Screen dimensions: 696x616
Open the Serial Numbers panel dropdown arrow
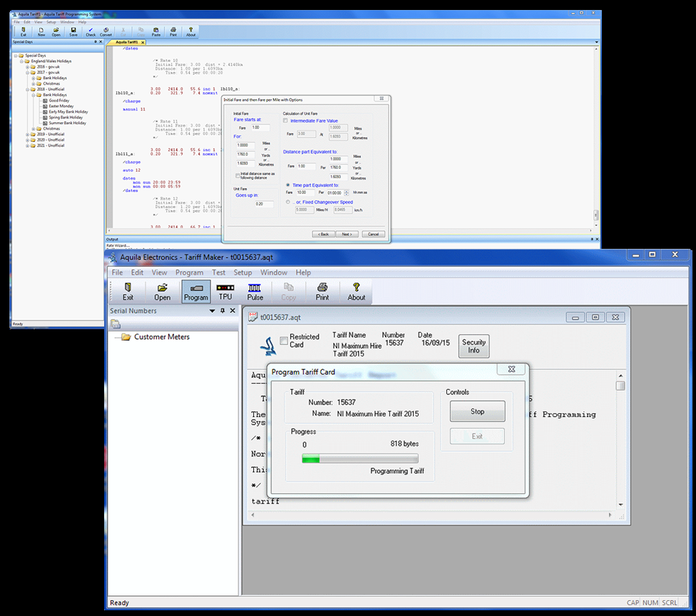[x=212, y=311]
